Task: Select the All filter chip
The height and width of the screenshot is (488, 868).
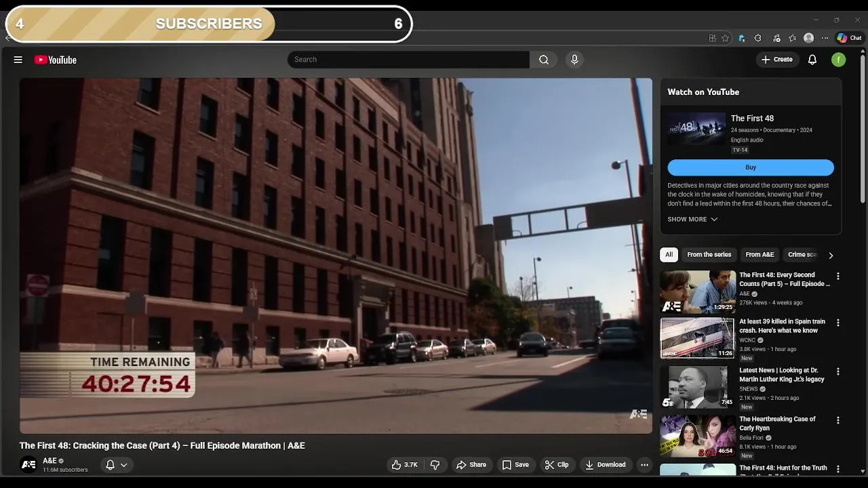Action: (x=669, y=255)
